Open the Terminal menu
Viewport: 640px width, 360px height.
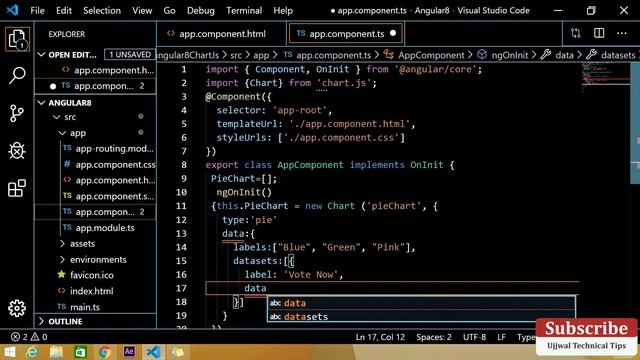244,11
